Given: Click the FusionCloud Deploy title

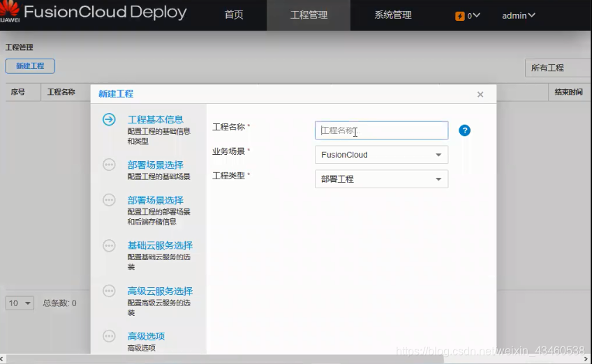Looking at the screenshot, I should 105,12.
